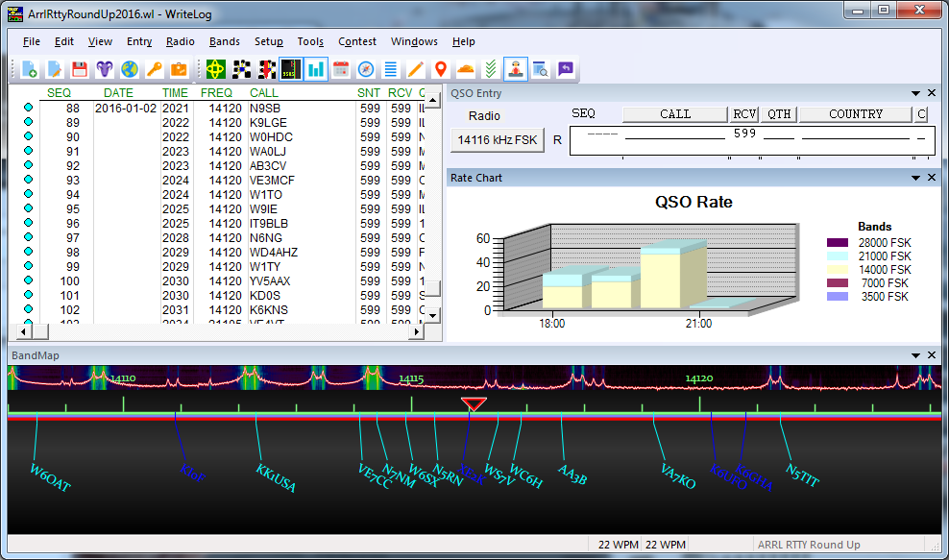This screenshot has width=949, height=560.
Task: Click the green crosshair toolbar icon
Action: click(216, 69)
